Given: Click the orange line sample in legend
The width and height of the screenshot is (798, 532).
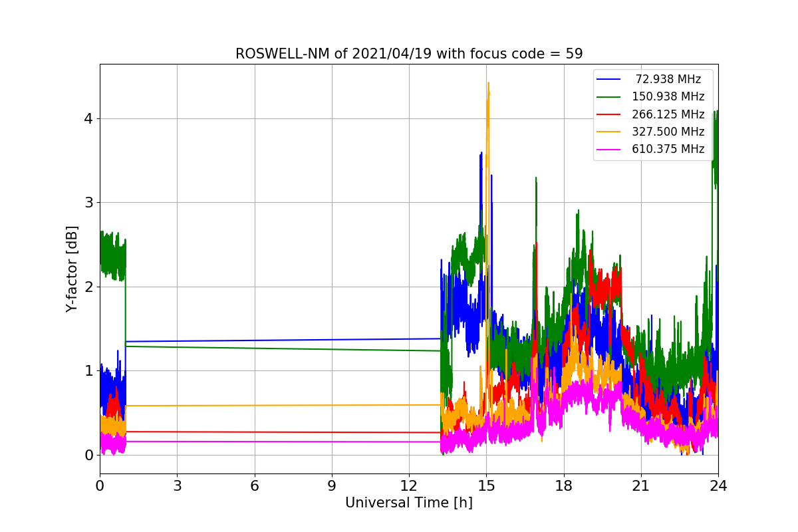Looking at the screenshot, I should point(609,132).
